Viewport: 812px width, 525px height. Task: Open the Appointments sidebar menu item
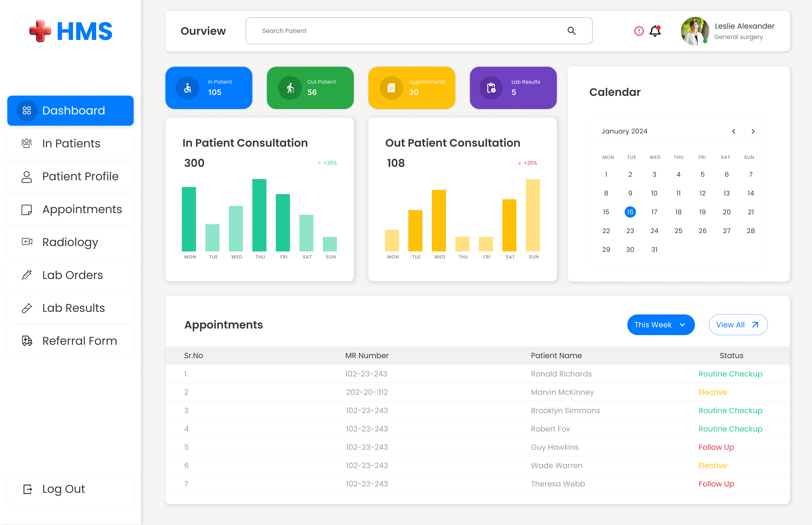(x=82, y=209)
